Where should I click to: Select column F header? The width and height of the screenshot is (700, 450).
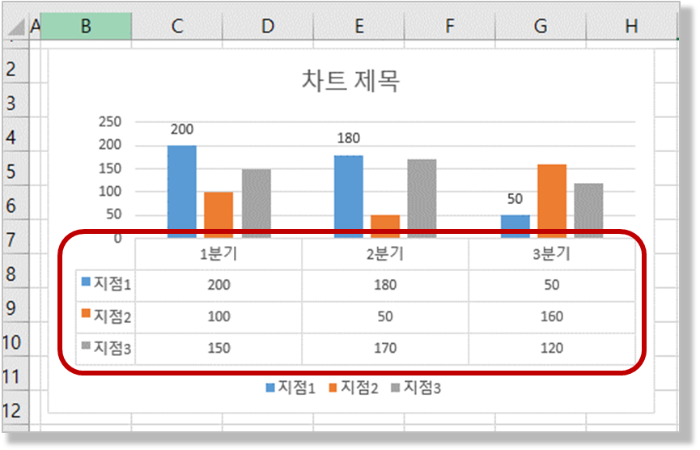coord(450,26)
